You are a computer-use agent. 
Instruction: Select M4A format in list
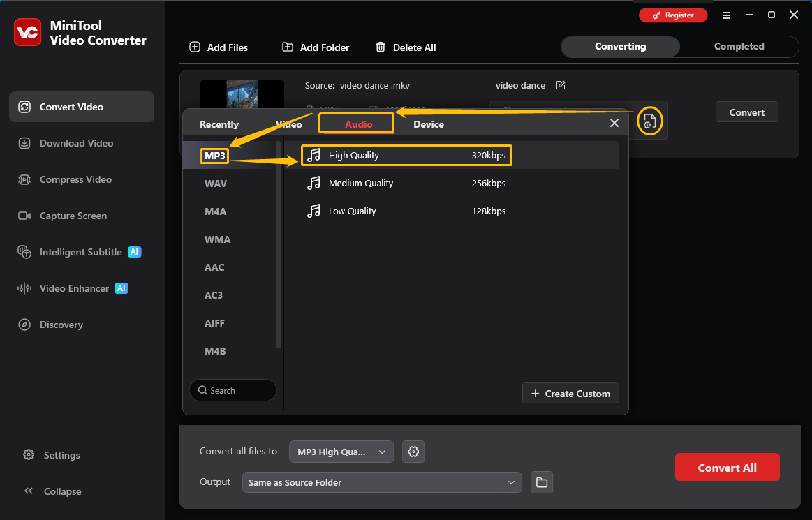(216, 211)
